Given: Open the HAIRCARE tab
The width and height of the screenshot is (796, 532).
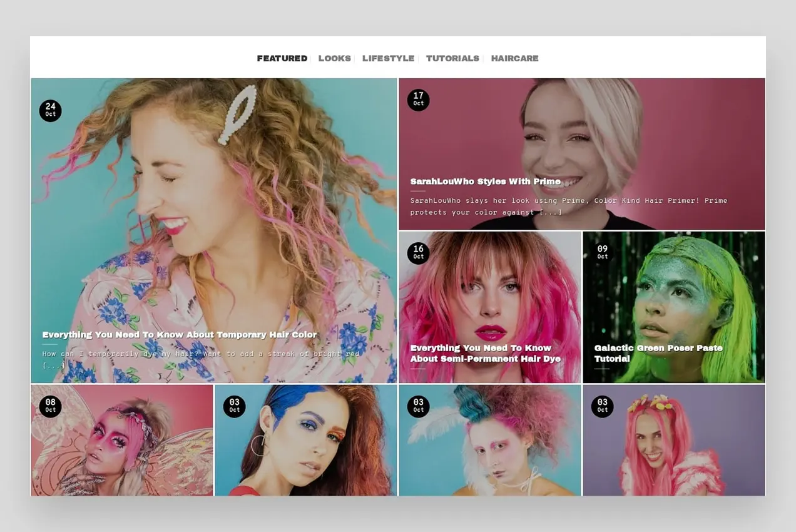Looking at the screenshot, I should click(x=514, y=58).
